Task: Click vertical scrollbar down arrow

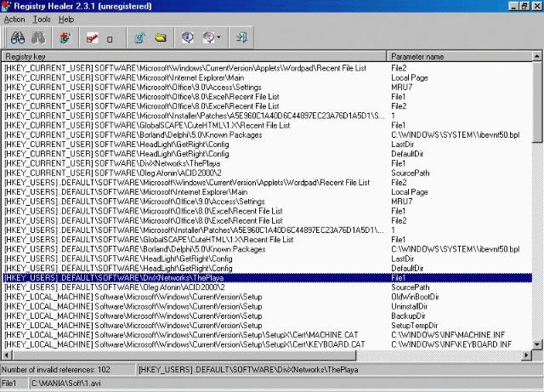Action: (x=537, y=344)
